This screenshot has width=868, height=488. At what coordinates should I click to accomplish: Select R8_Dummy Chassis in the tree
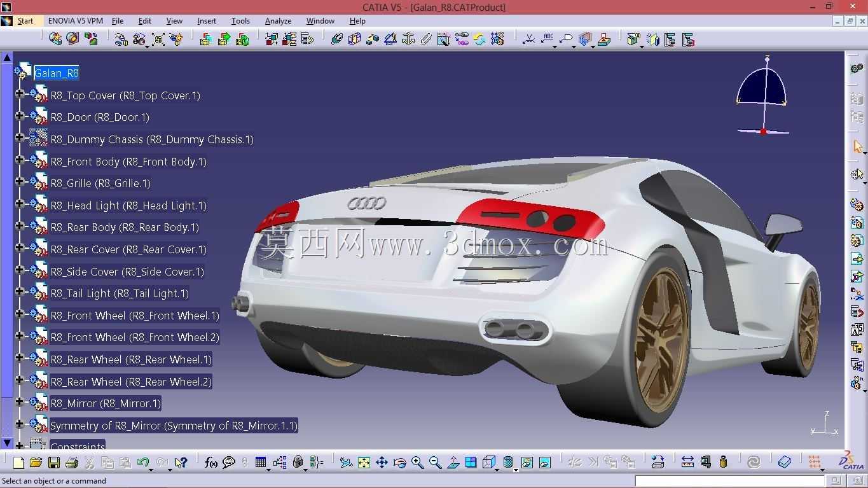[152, 139]
